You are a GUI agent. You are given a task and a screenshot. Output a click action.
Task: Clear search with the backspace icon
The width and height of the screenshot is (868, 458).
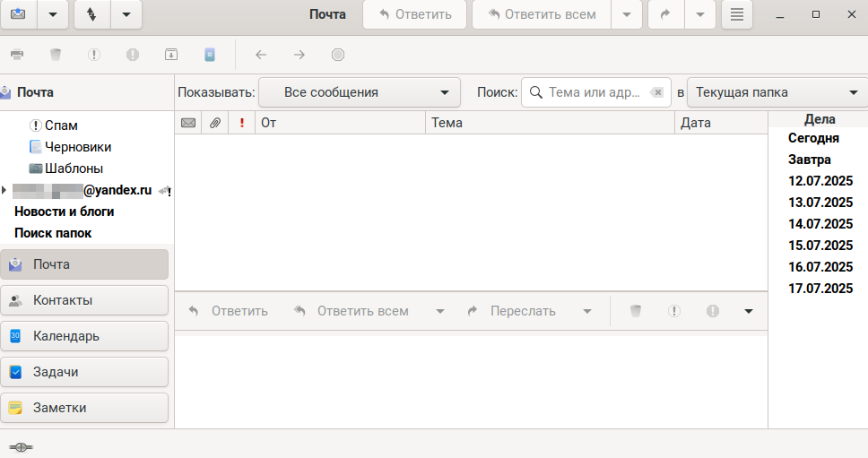click(657, 92)
